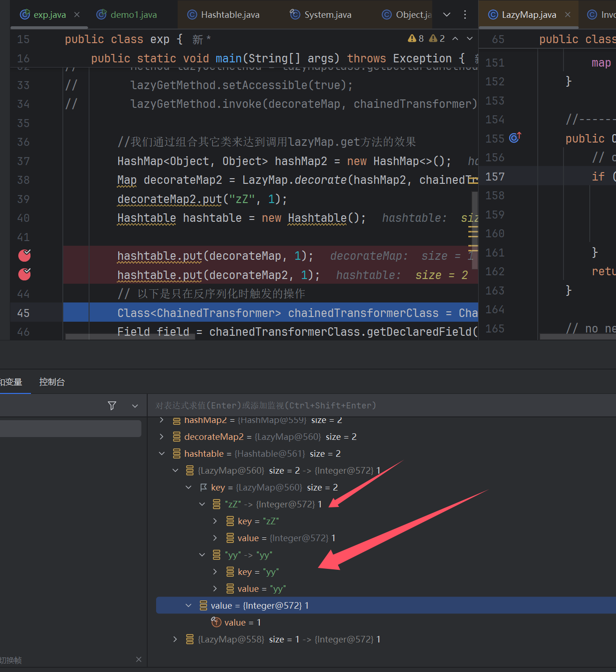This screenshot has width=616, height=672.
Task: Click the override gutter icon on line 155
Action: coord(515,138)
